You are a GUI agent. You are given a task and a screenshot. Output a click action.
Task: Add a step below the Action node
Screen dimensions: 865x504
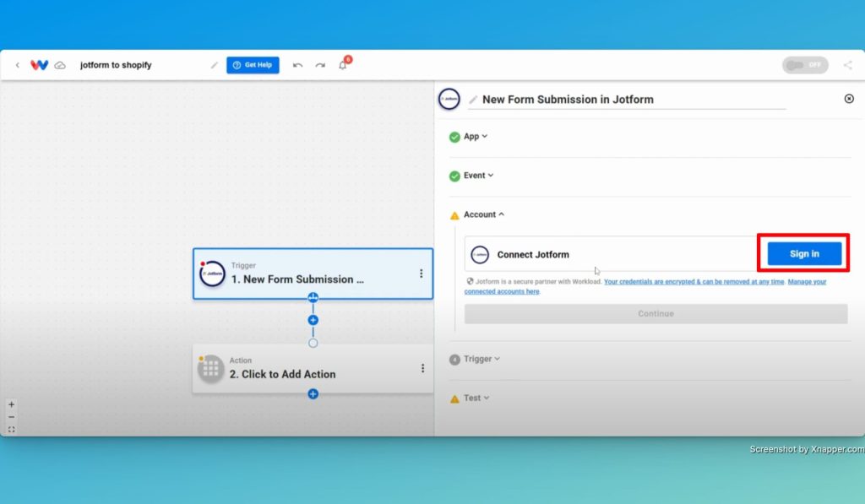tap(313, 393)
